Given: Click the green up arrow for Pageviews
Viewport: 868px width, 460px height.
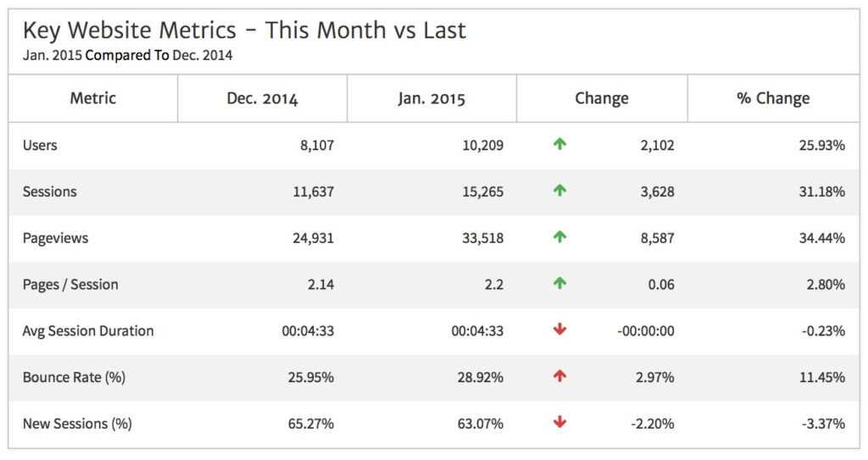Looking at the screenshot, I should (x=559, y=238).
